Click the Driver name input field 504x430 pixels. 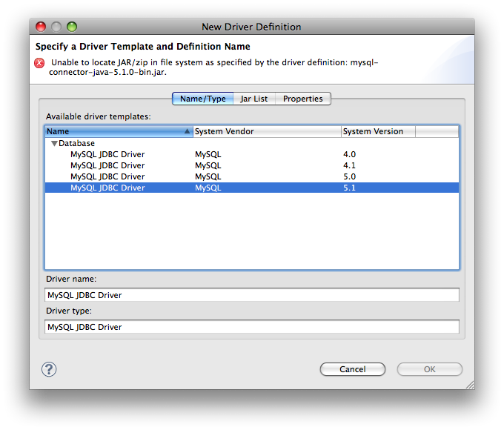pos(252,295)
